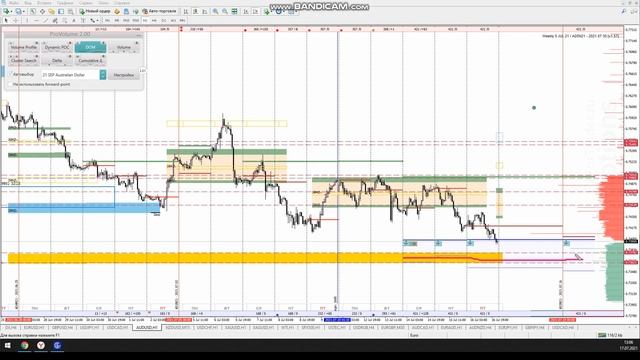The image size is (640, 360).
Task: Toggle the Terminal panel icon
Action: tap(61, 11)
